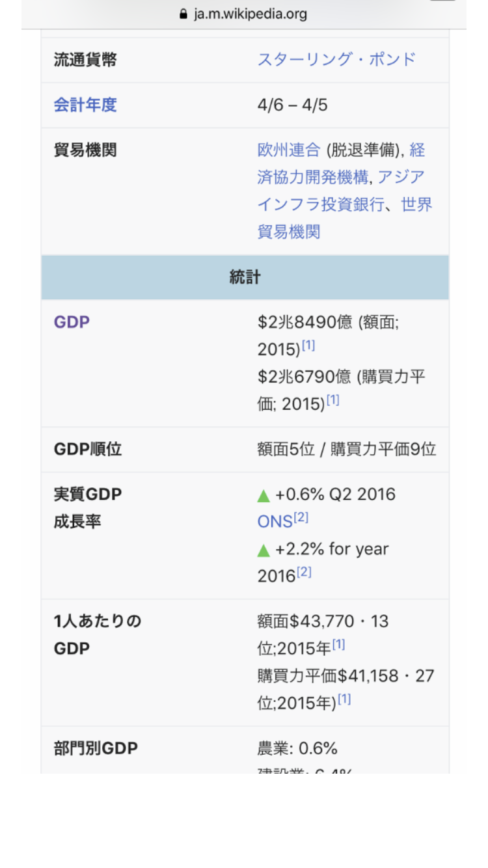Viewport: 488px width, 868px height.
Task: Open the スターリング・ポンド link
Action: click(336, 59)
